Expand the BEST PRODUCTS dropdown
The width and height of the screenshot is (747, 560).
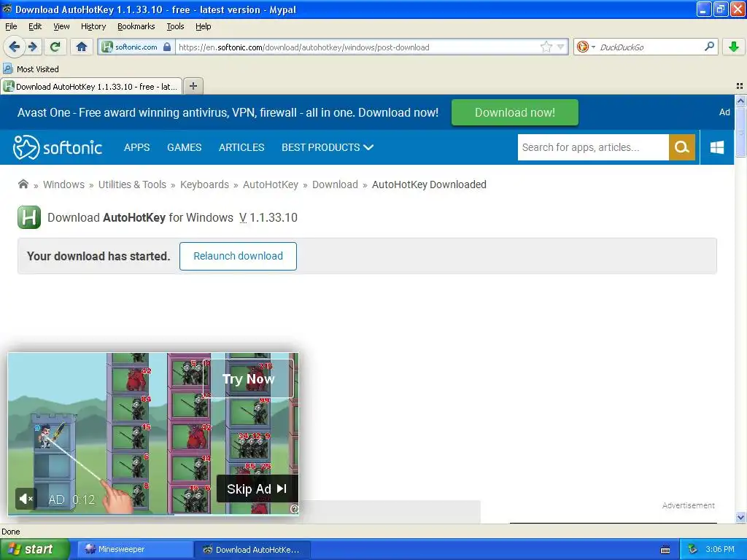[328, 147]
